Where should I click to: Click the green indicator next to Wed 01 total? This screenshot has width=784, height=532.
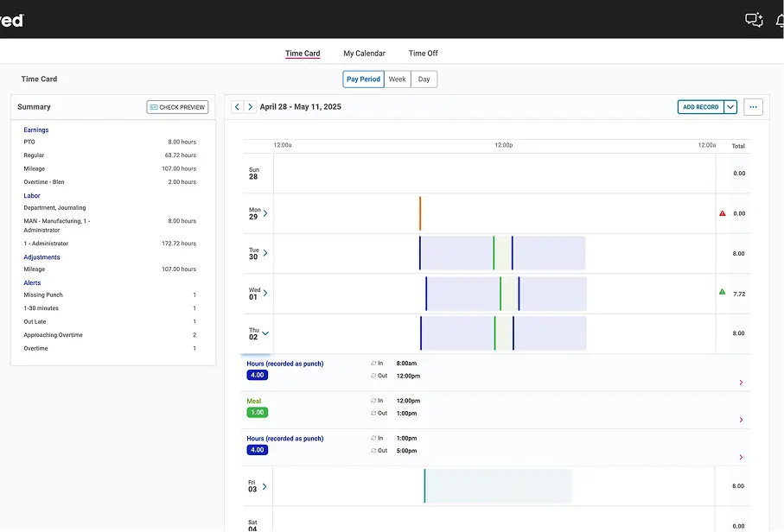(722, 292)
